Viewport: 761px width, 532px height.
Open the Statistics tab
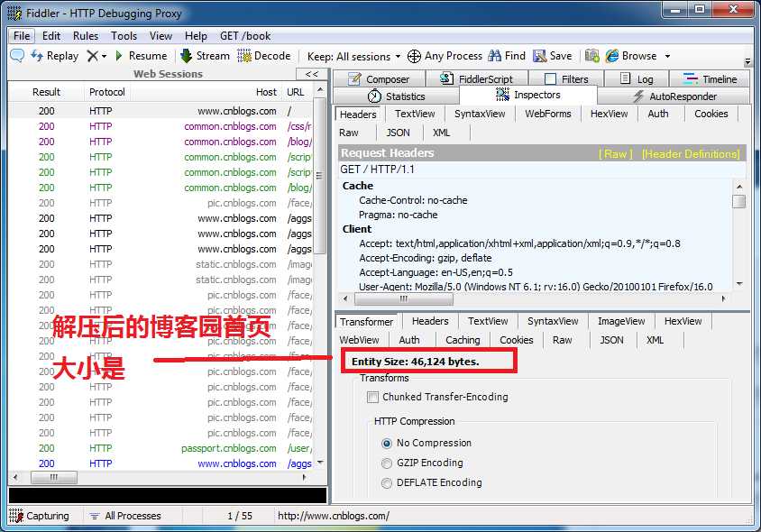[396, 96]
